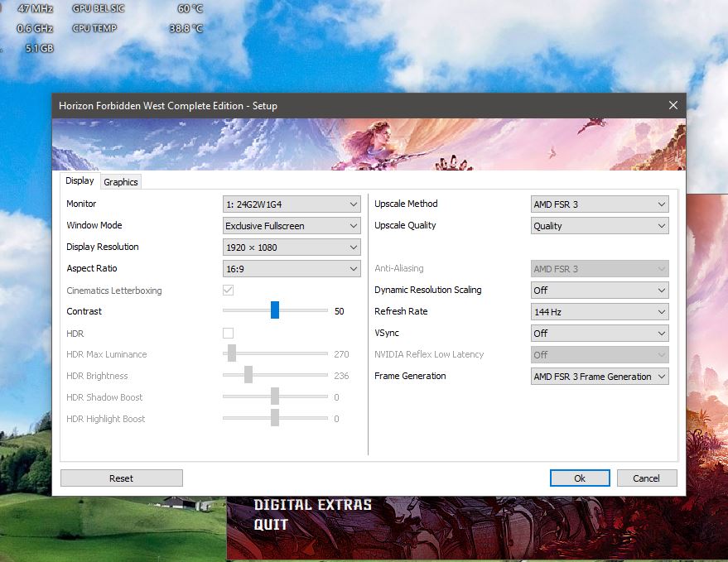Open the Aspect Ratio dropdown
This screenshot has width=728, height=562.
tap(292, 269)
